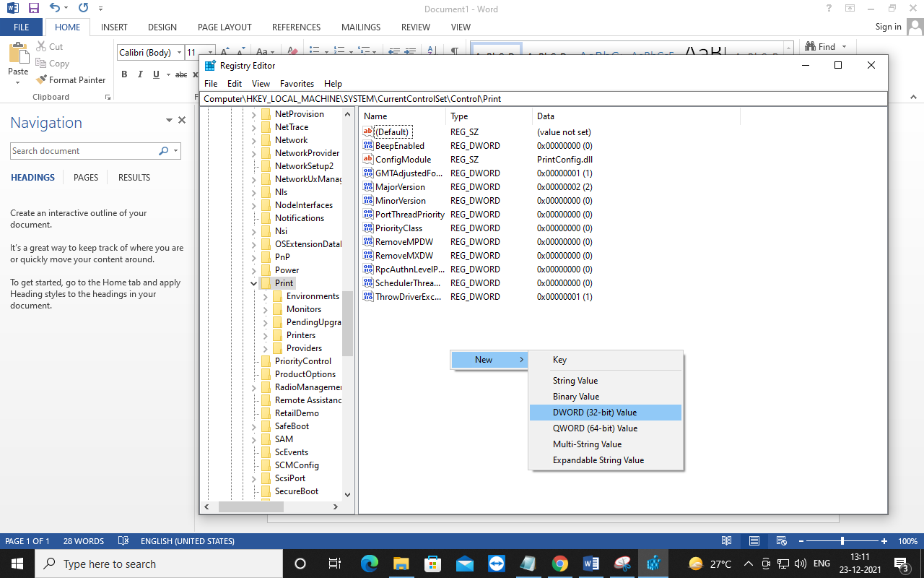This screenshot has width=924, height=578.
Task: Click the Redo/Repeat icon in Word
Action: pos(83,9)
